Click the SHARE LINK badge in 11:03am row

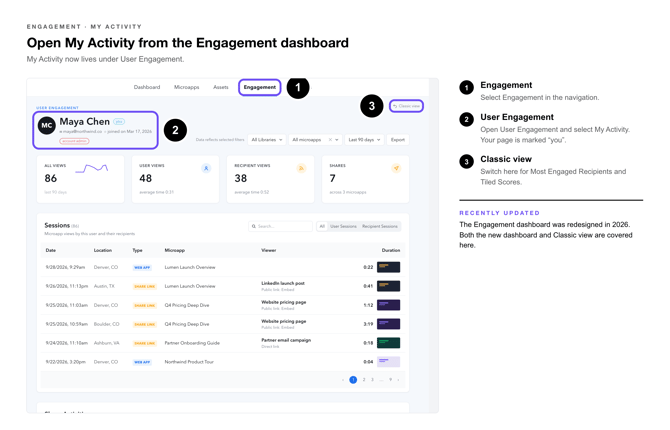[144, 305]
